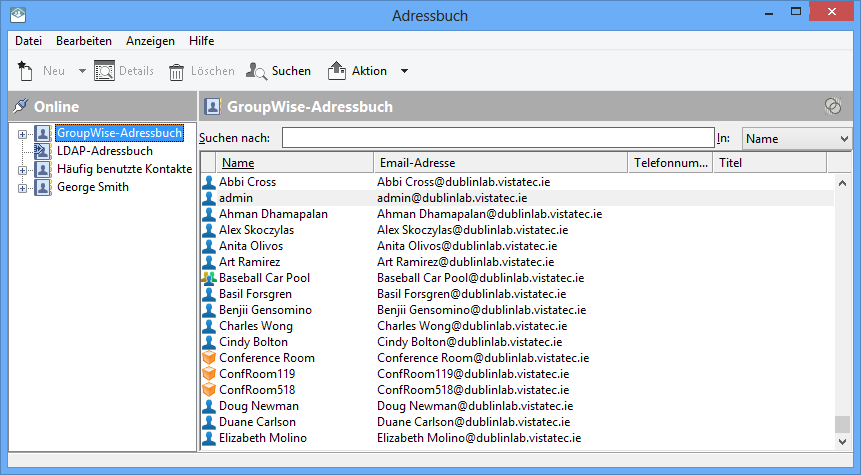Click the linked rings icon in header
The height and width of the screenshot is (475, 861).
coord(832,106)
